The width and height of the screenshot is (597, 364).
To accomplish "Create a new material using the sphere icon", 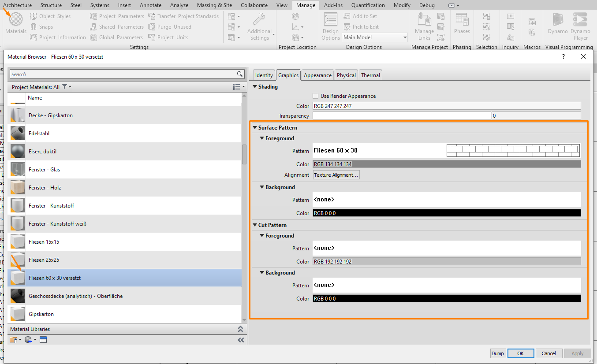I will (28, 340).
